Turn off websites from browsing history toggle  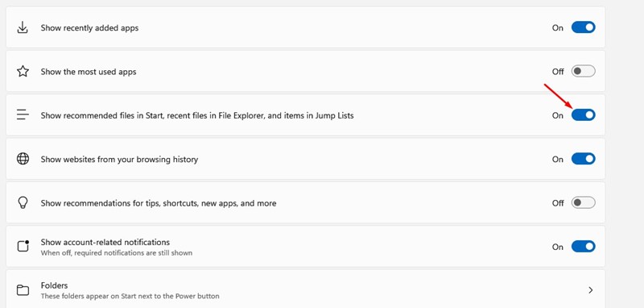(x=583, y=159)
